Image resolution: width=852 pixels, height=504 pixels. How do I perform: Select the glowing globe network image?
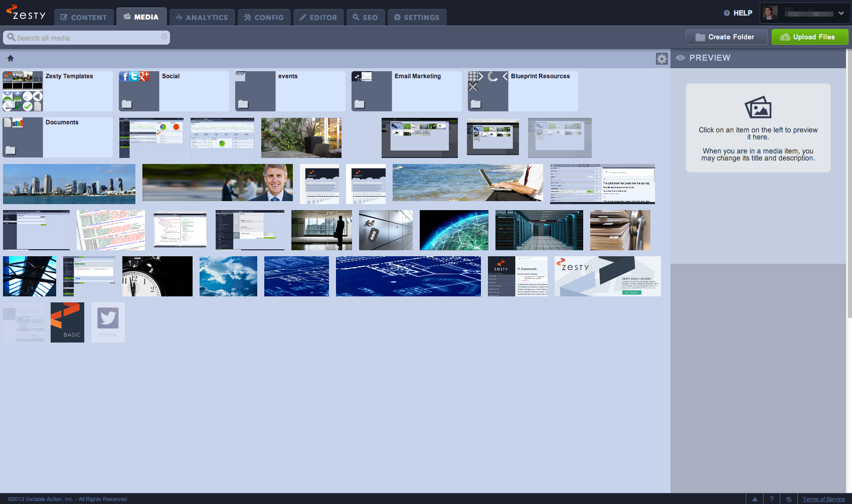[x=454, y=230]
